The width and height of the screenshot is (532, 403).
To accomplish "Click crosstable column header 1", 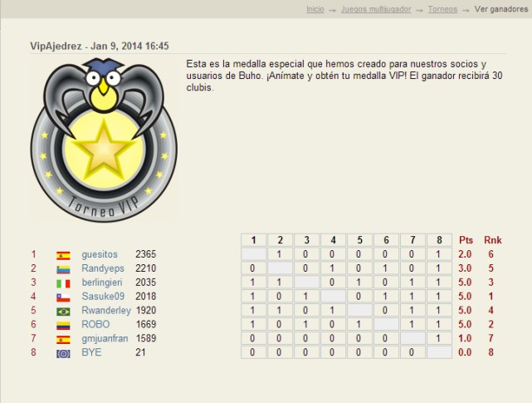I will pyautogui.click(x=253, y=240).
